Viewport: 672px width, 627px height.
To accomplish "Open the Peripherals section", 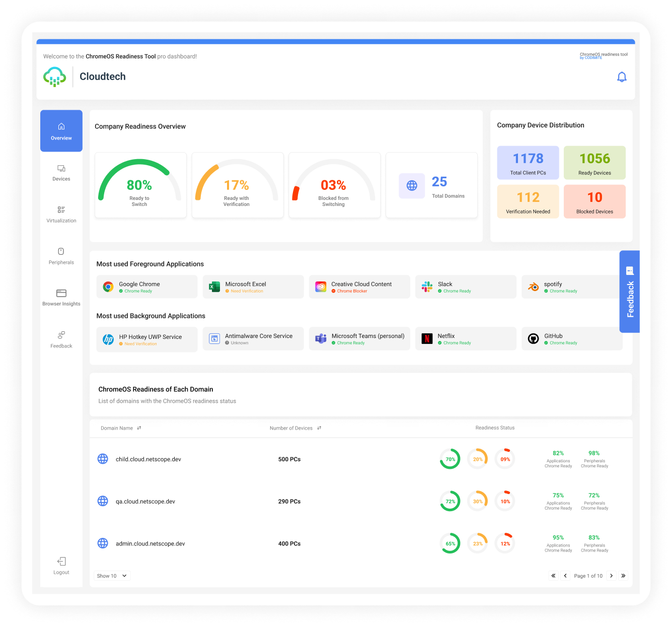I will pos(61,256).
